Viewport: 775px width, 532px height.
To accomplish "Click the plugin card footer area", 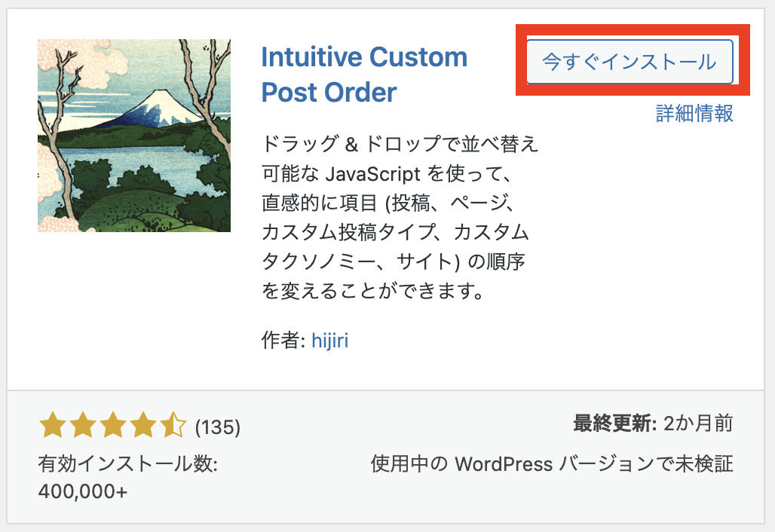I will coord(387,456).
